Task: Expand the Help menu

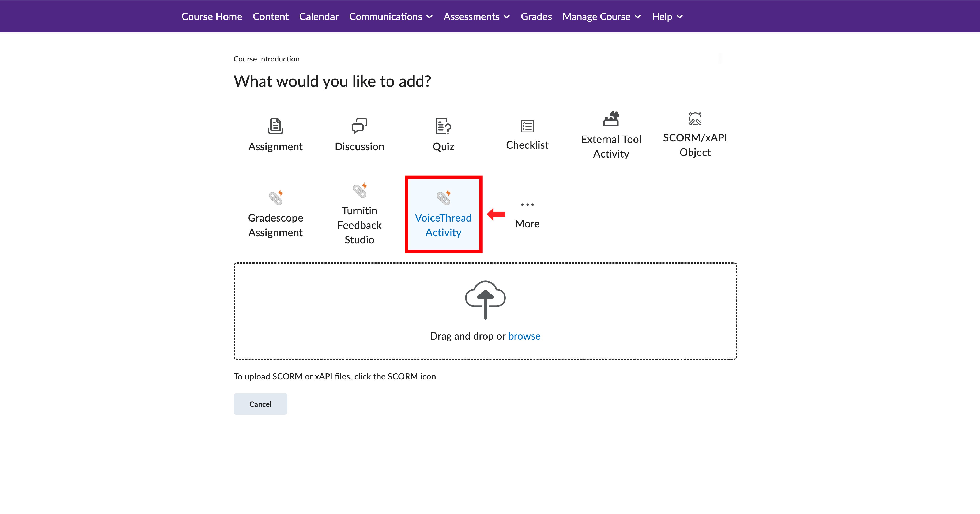Action: click(x=667, y=16)
